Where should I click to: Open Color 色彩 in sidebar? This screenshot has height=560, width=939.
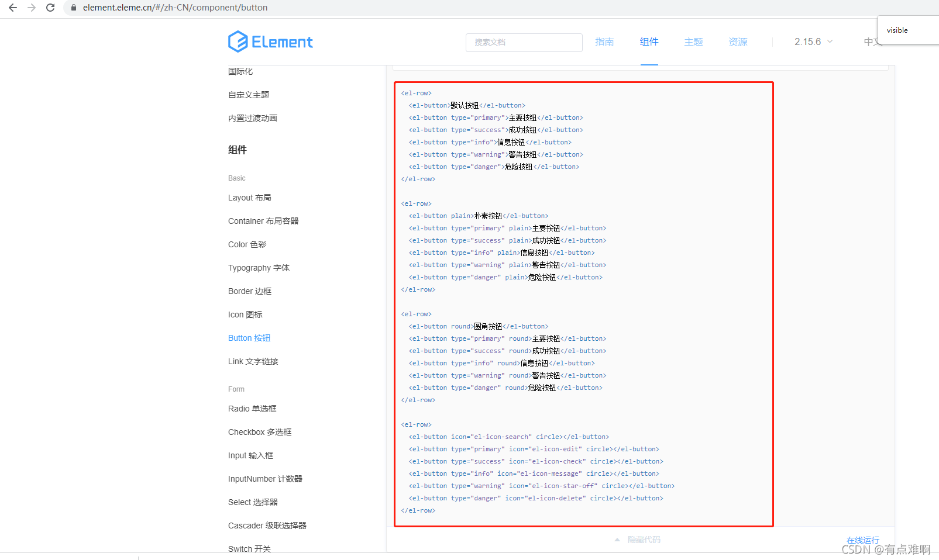pos(247,244)
